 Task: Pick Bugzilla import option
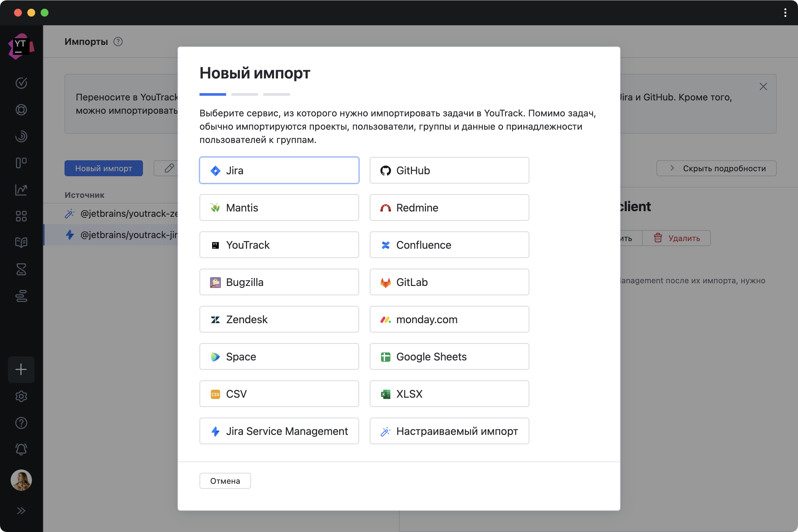279,282
